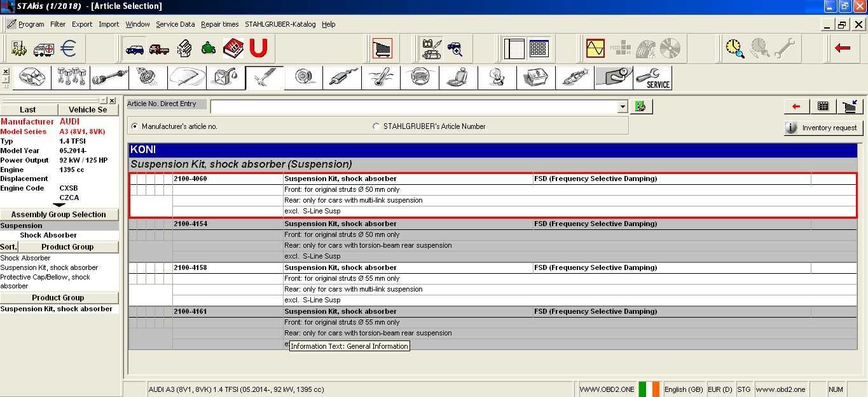This screenshot has width=868, height=397.
Task: Select Shock Absorber in product list
Action: 25,258
